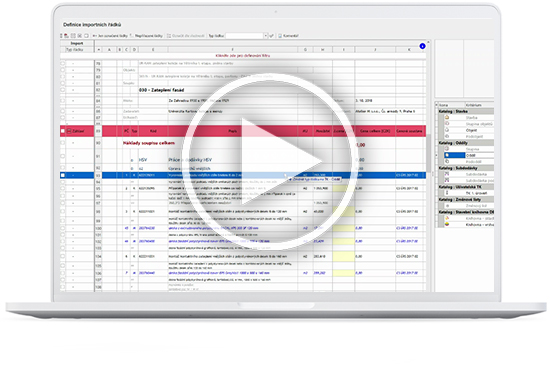Click the 'Jen označené řádky' toolbar button
Image resolution: width=550 pixels, height=382 pixels.
pyautogui.click(x=110, y=36)
